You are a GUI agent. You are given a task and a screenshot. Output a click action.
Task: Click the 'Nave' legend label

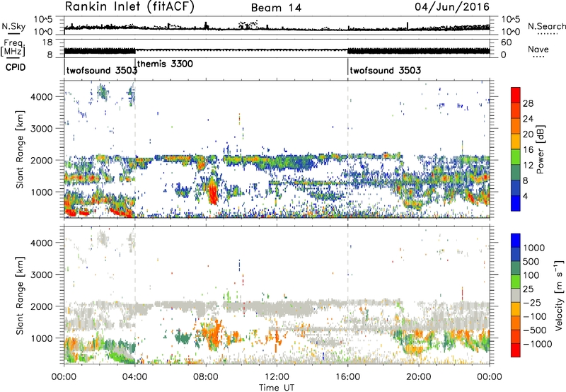pyautogui.click(x=538, y=50)
